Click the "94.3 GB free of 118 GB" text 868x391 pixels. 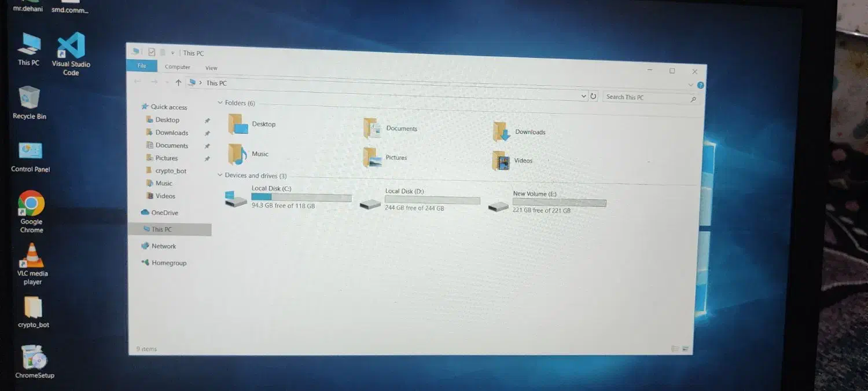click(x=284, y=206)
